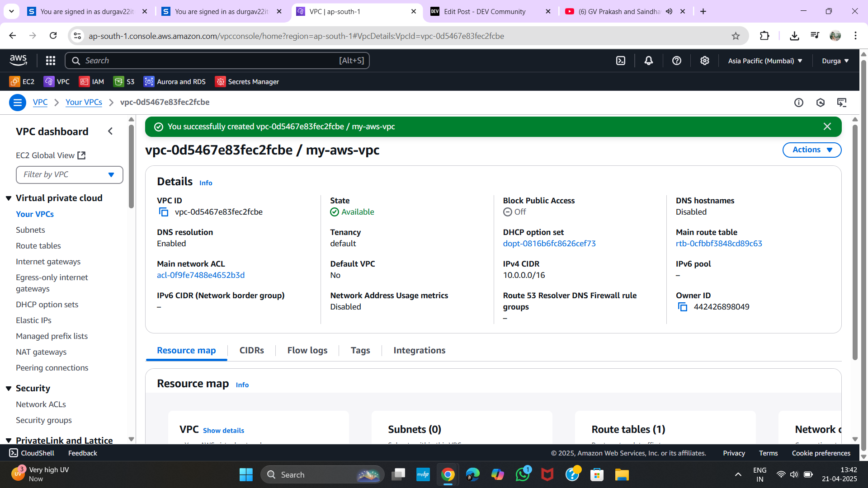Open Secrets Manager shortcut

pos(247,81)
